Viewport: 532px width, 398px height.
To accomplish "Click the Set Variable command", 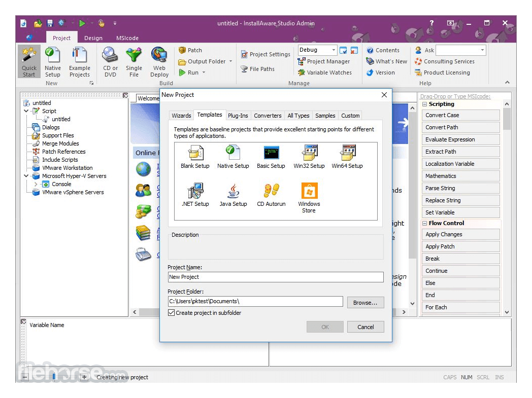I will point(461,212).
